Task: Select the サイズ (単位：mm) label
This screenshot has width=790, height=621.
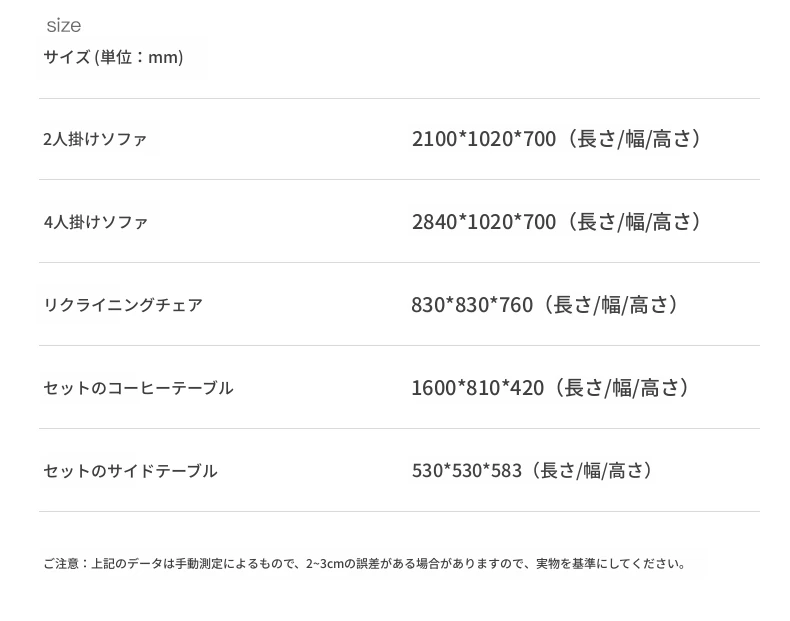Action: [113, 57]
